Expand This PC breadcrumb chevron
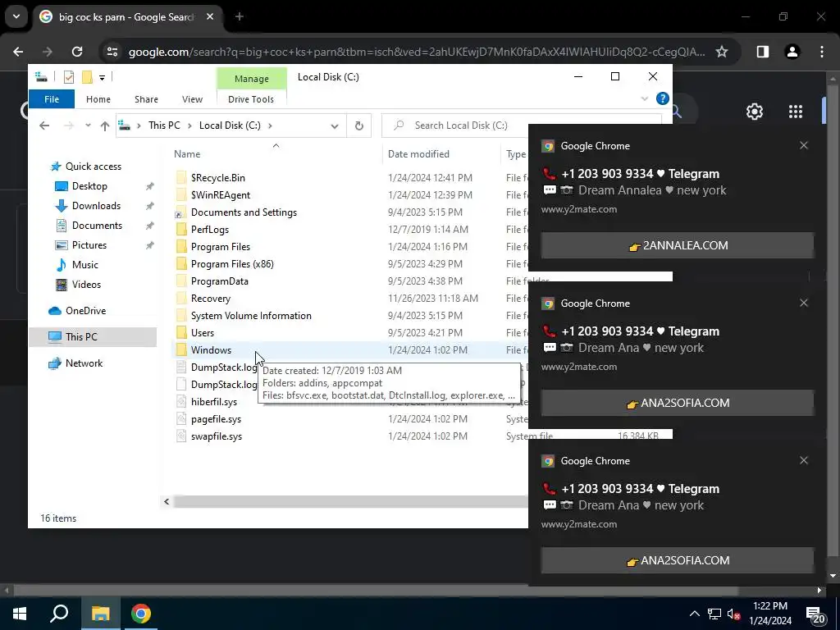Screen dimensions: 840x630 189,126
